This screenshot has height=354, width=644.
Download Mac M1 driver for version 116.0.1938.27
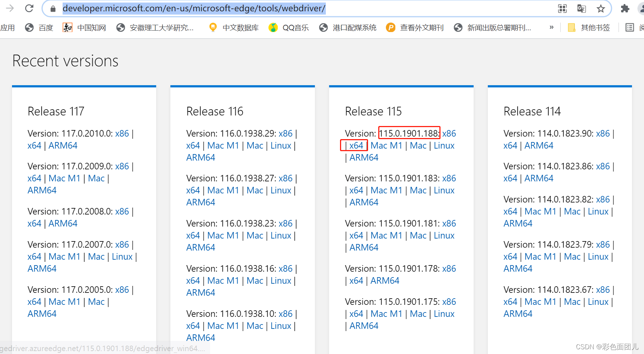click(223, 190)
